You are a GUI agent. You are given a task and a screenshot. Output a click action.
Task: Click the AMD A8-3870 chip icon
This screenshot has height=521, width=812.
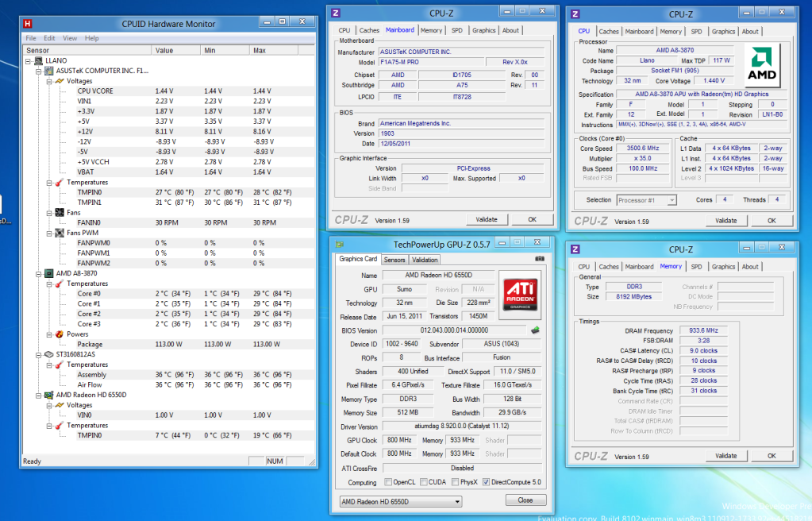(x=49, y=273)
